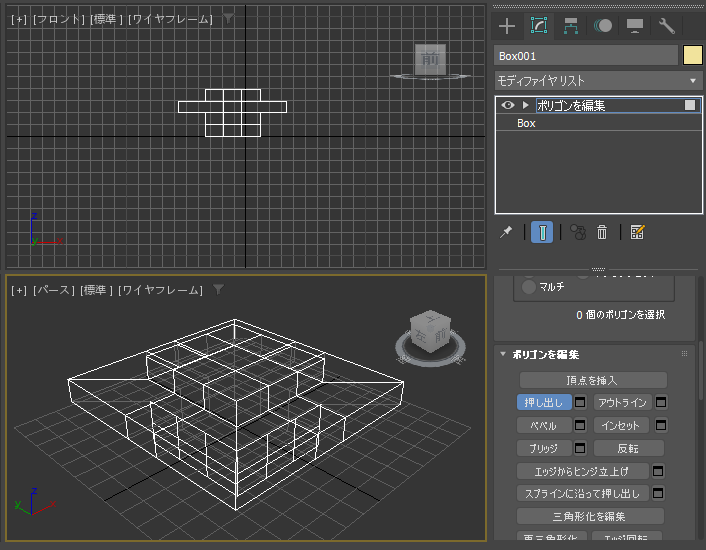This screenshot has height=550, width=706.
Task: Open the モディファイヤ リスト dropdown
Action: [x=598, y=81]
